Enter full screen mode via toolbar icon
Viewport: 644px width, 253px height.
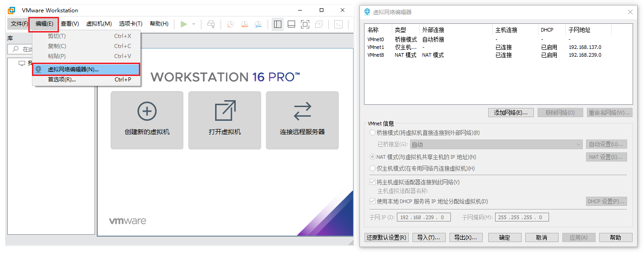(305, 24)
